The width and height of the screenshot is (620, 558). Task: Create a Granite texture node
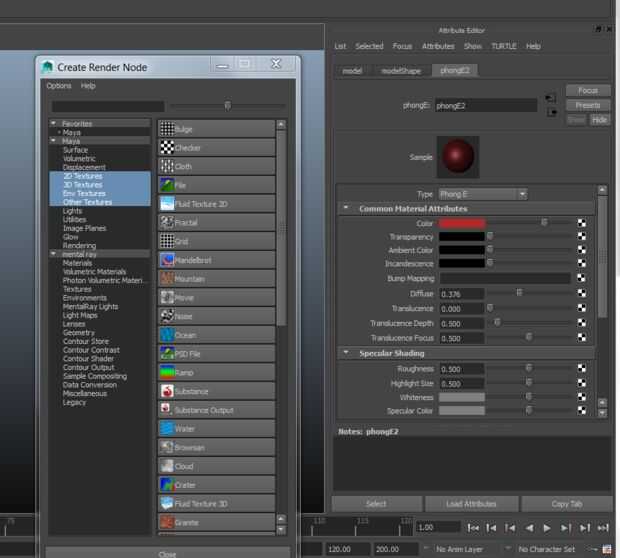[216, 522]
